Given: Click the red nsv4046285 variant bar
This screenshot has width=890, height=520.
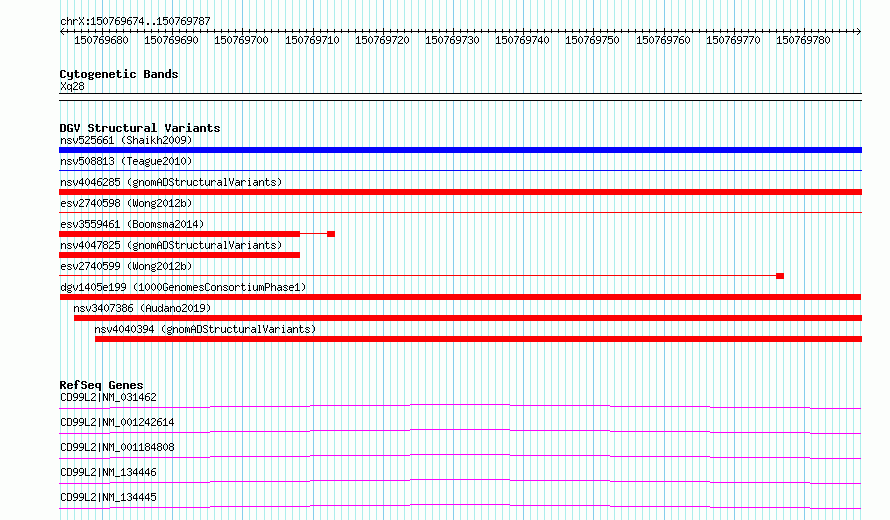Looking at the screenshot, I should (460, 192).
